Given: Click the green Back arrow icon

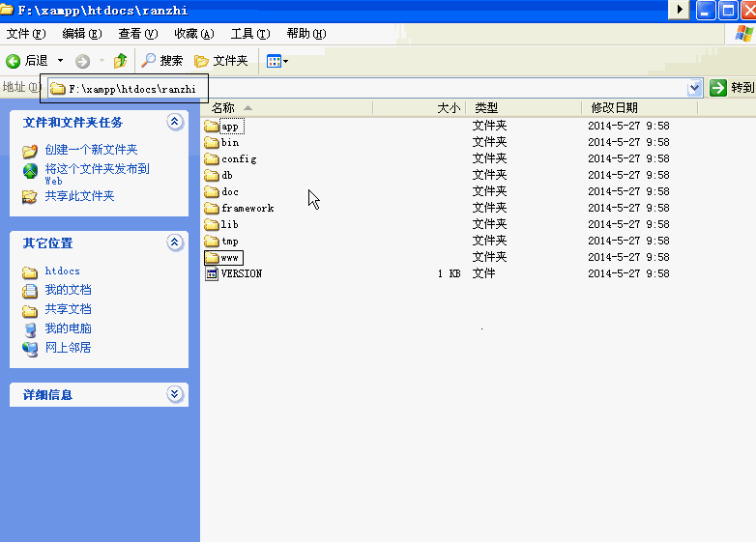Looking at the screenshot, I should coord(13,61).
